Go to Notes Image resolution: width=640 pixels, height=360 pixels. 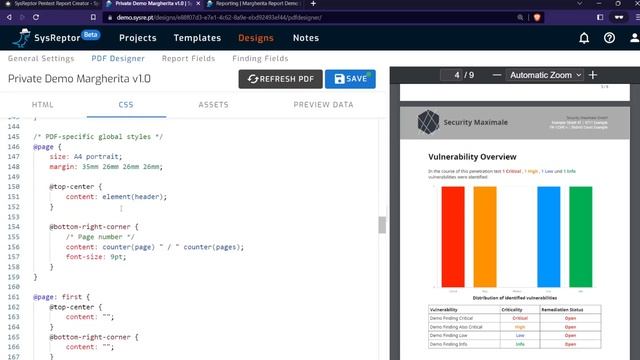tap(306, 38)
